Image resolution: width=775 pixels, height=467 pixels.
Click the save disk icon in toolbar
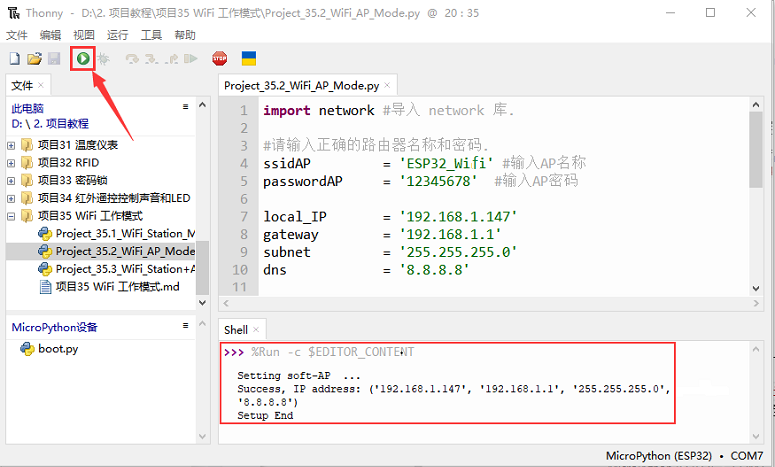54,59
